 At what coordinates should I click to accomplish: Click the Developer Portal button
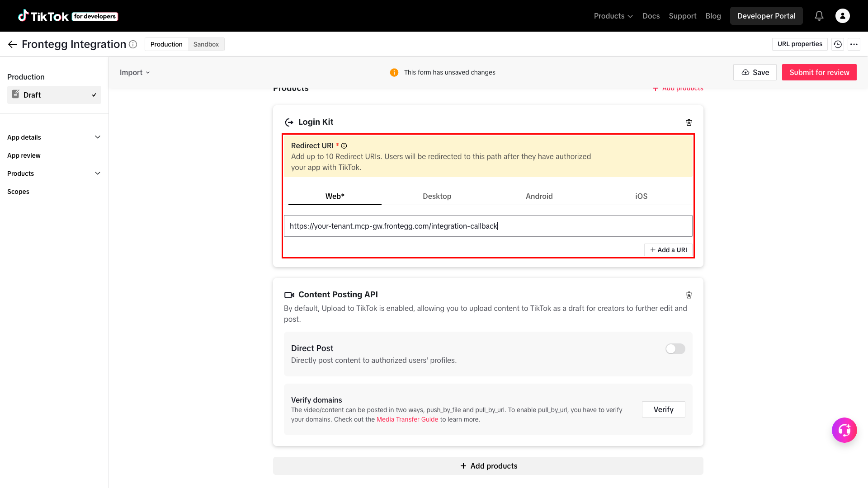(x=766, y=16)
